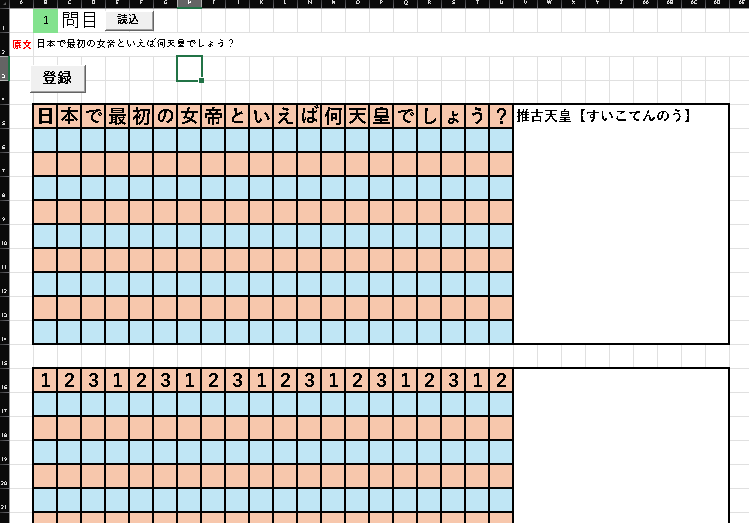
Task: Select the う character cell in the grid
Action: pos(477,116)
